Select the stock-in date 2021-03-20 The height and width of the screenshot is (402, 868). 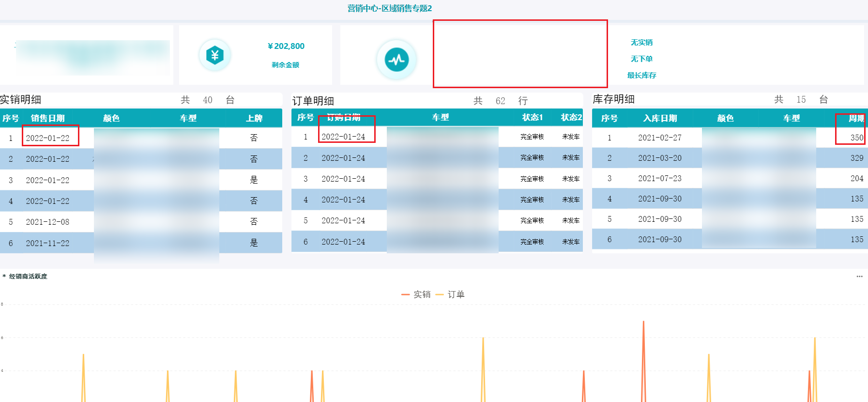point(660,158)
